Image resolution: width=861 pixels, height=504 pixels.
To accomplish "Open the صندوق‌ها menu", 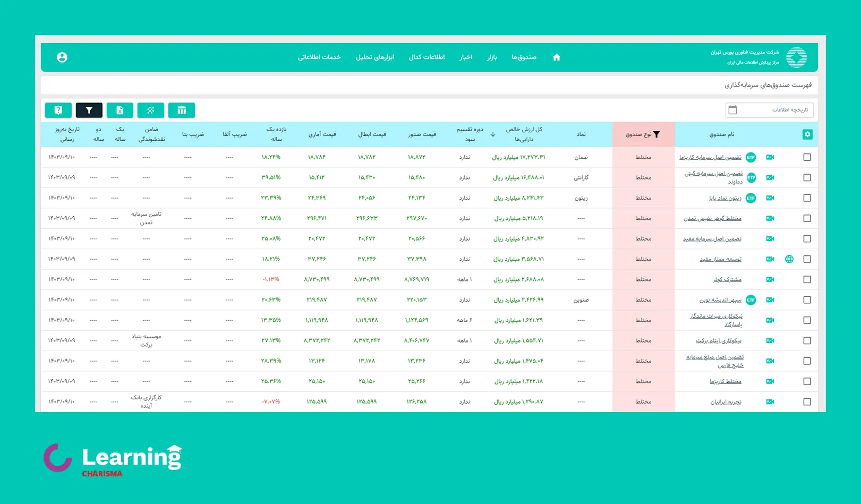I will tap(524, 57).
